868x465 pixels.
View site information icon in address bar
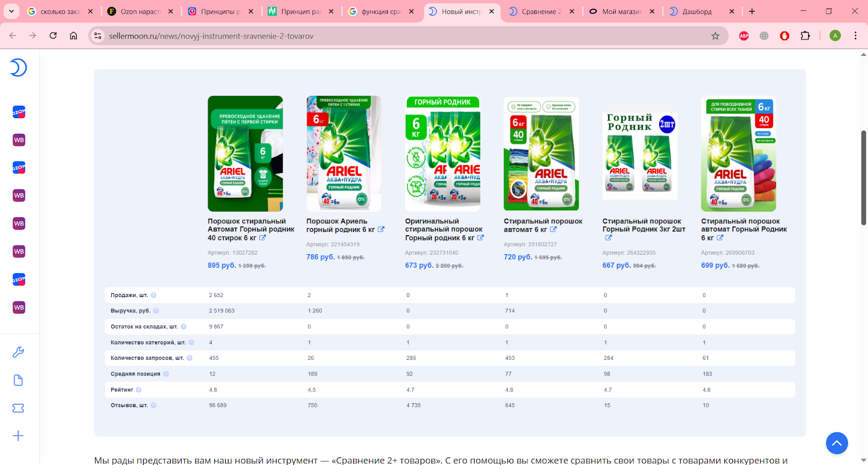[98, 36]
